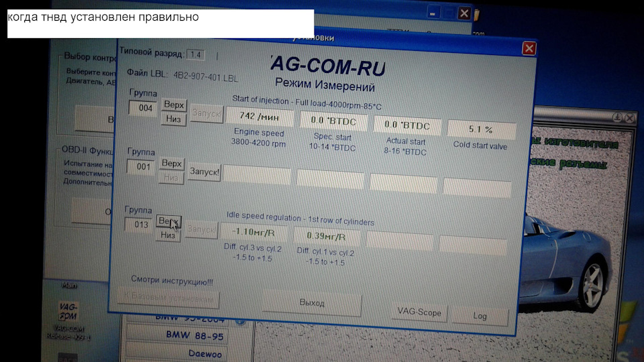Click the group 013 number field
Screen dimensions: 644x362
140,225
